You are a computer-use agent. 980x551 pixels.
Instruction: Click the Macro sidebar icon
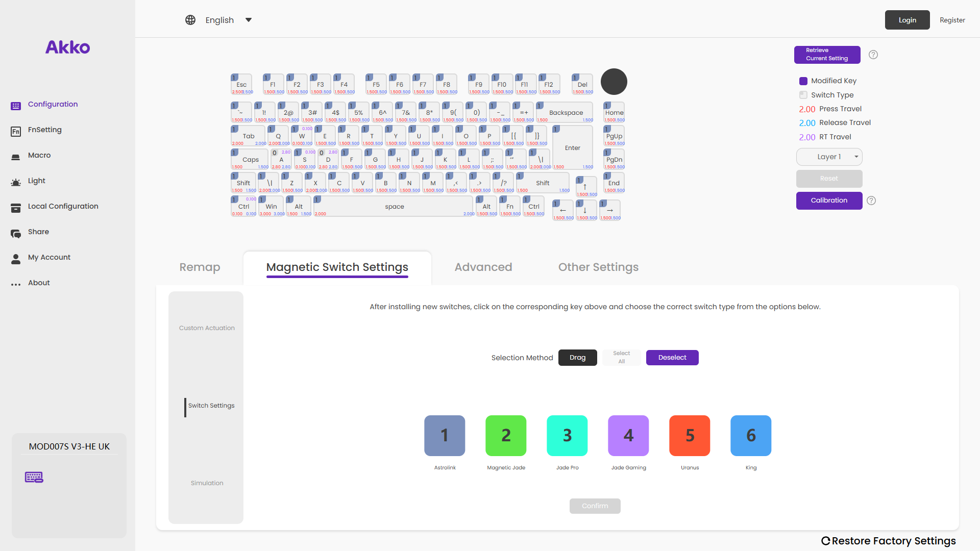tap(16, 157)
